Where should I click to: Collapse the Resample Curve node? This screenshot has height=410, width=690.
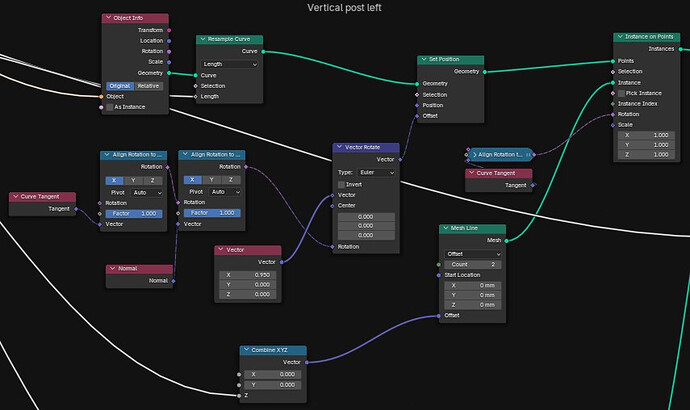(x=203, y=39)
